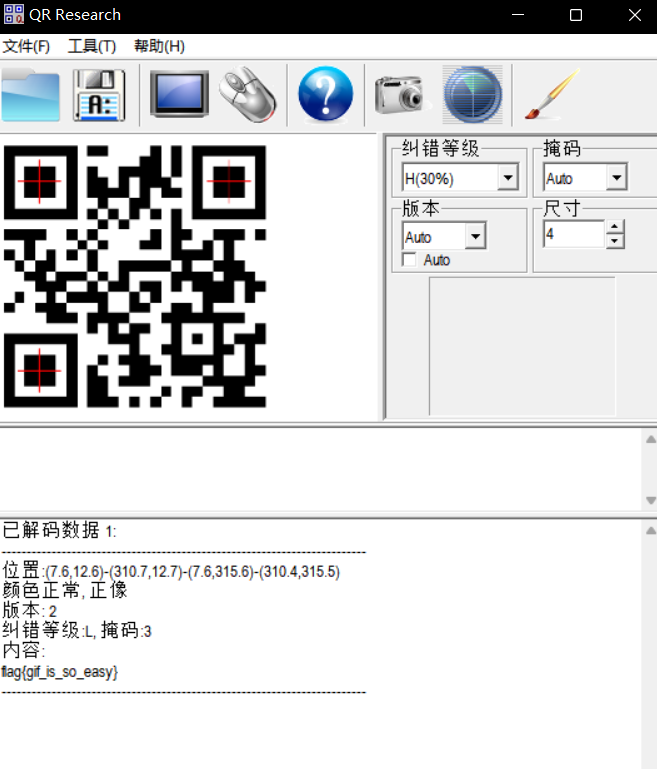Viewport: 657px width, 769px height.
Task: Decrease 尺寸 with the down stepper arrow
Action: (x=615, y=241)
